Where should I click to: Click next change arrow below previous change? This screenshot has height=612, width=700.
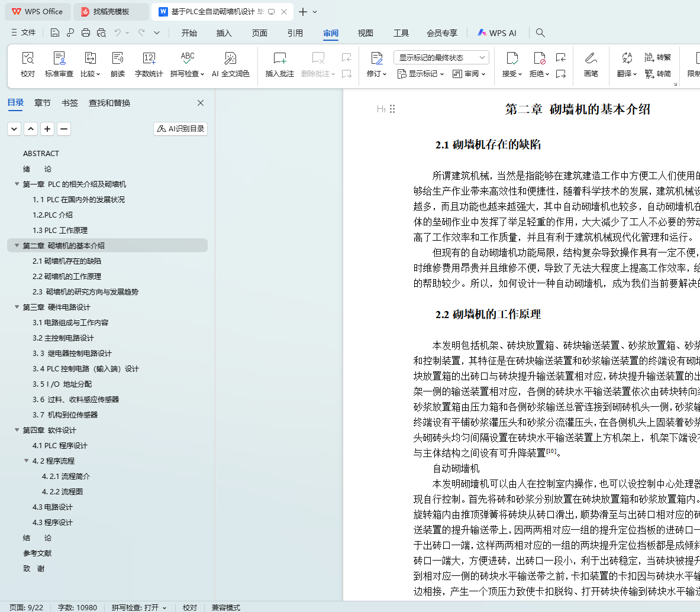pos(561,73)
